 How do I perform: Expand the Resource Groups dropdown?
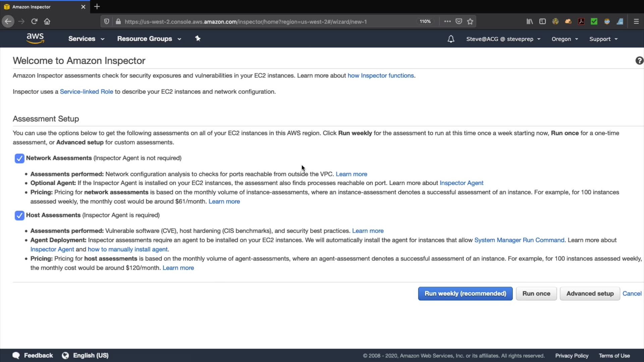coord(149,39)
